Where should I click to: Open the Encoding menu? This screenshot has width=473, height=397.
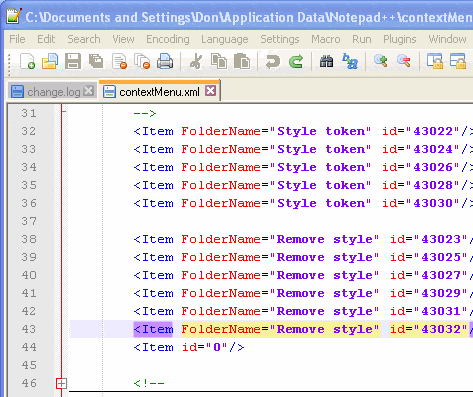(168, 39)
